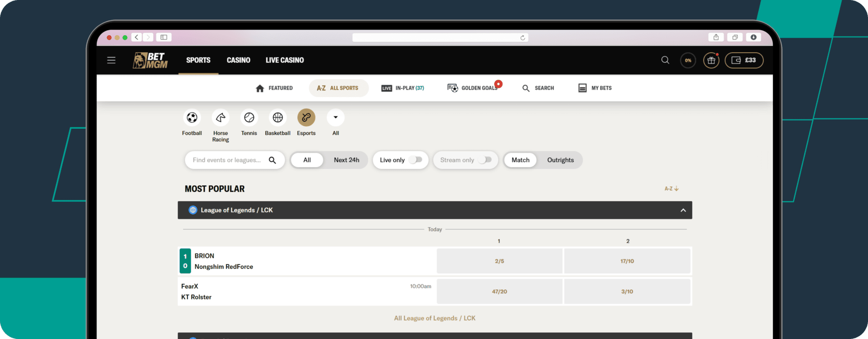Select the Horse Racing sport icon
Viewport: 868px width, 339px height.
[220, 117]
